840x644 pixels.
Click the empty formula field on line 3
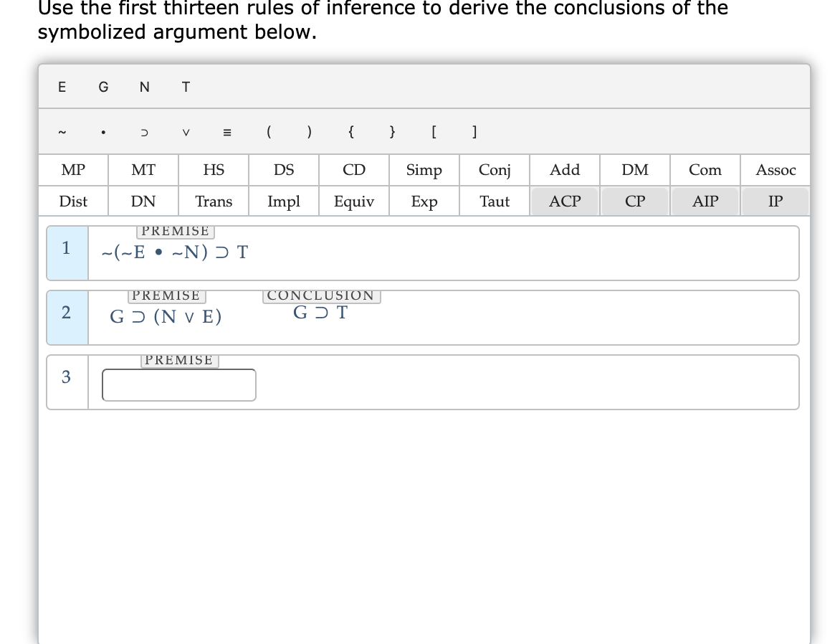(x=178, y=385)
